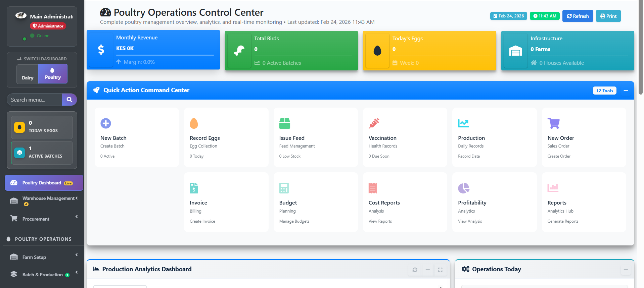The image size is (644, 288).
Task: Click the New Batch plus icon
Action: tap(106, 123)
